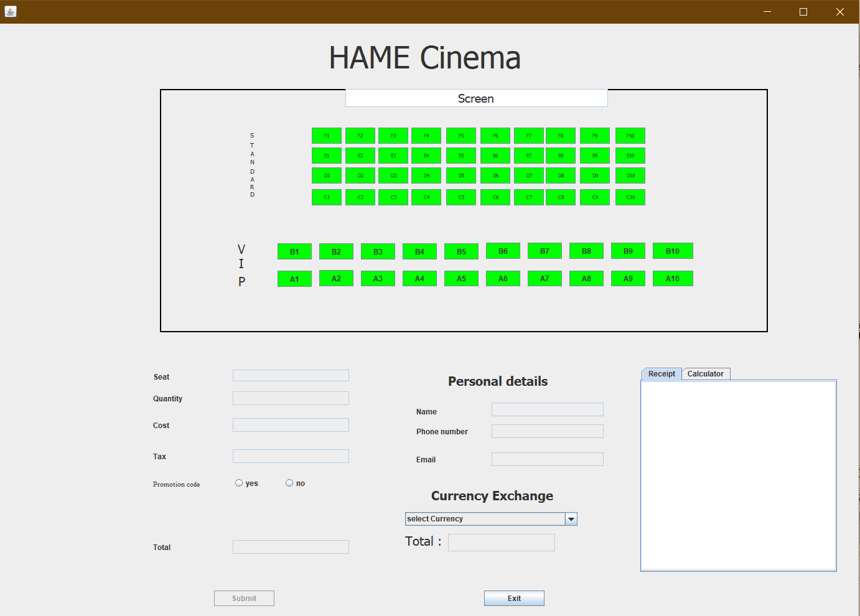This screenshot has width=860, height=616.
Task: Choose standard seat D8
Action: click(561, 175)
